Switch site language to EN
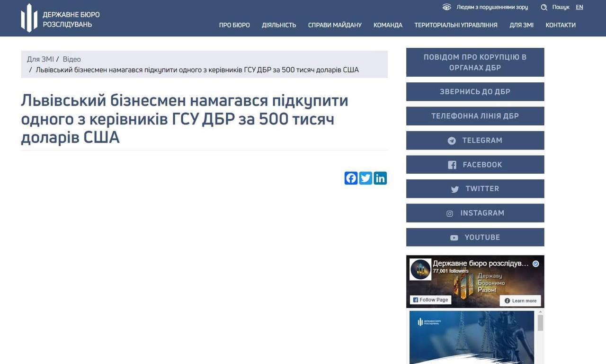Image resolution: width=606 pixels, height=364 pixels. (x=579, y=7)
